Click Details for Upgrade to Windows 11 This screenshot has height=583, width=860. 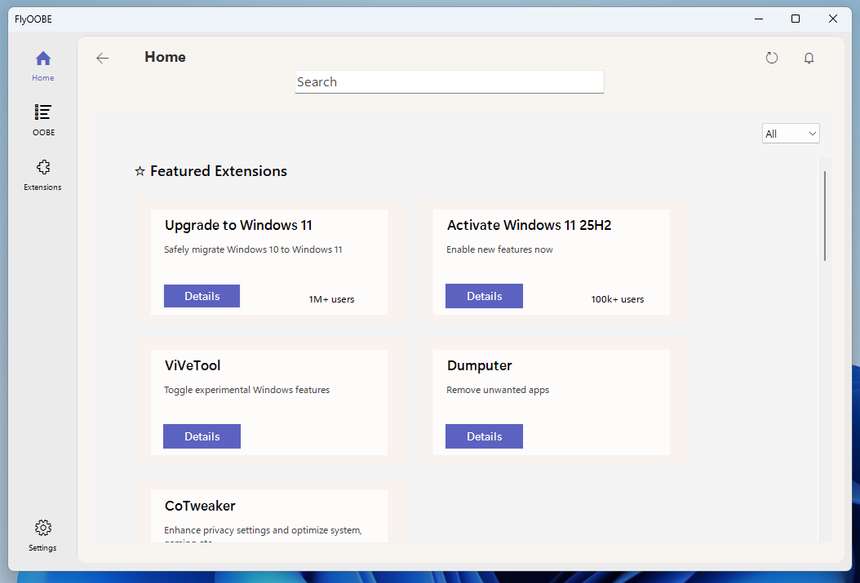(202, 296)
